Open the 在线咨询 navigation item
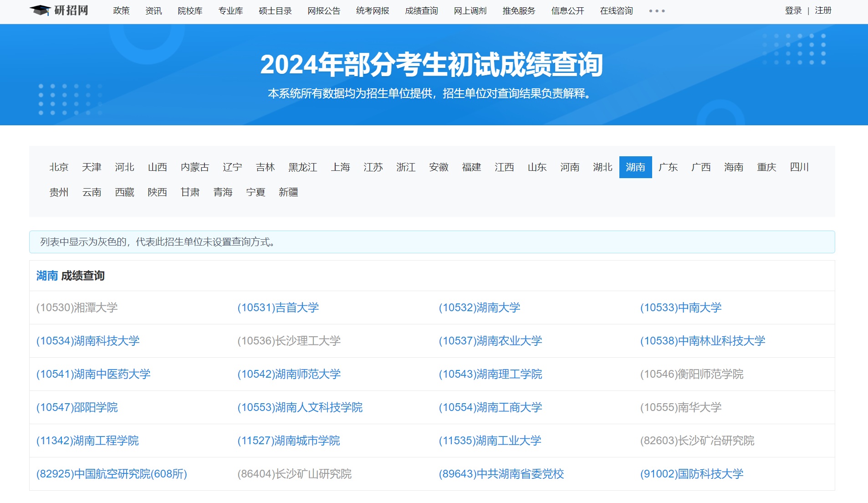This screenshot has width=868, height=503. click(x=616, y=11)
